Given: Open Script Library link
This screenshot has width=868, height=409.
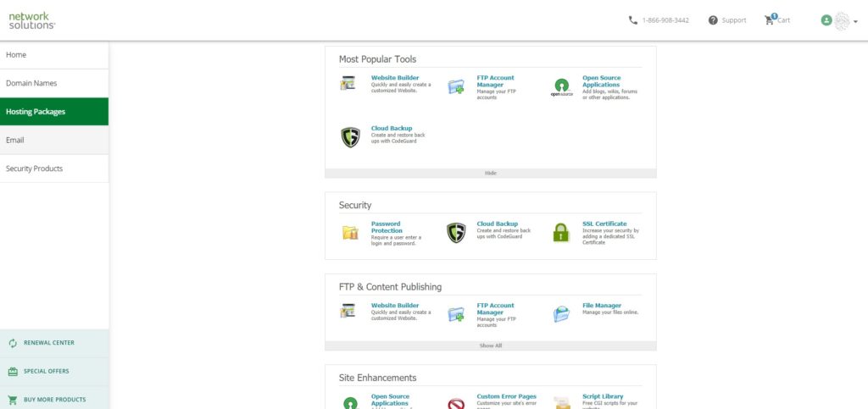Looking at the screenshot, I should (x=603, y=397).
